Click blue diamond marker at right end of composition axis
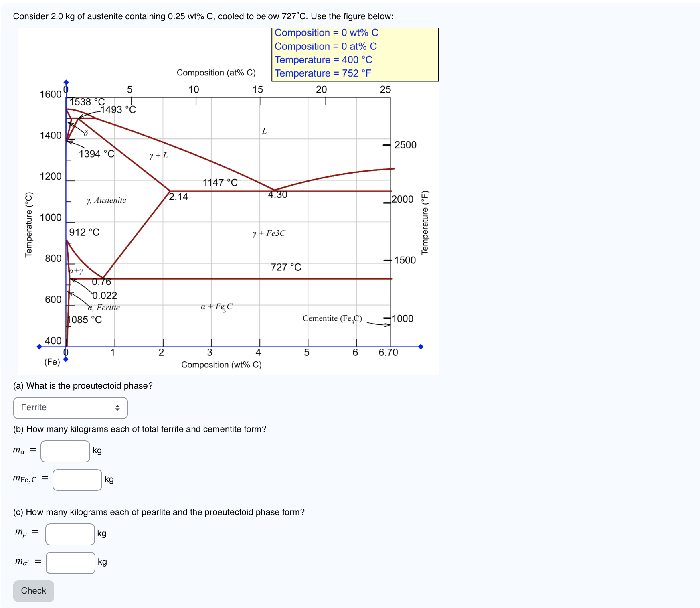 pyautogui.click(x=421, y=347)
